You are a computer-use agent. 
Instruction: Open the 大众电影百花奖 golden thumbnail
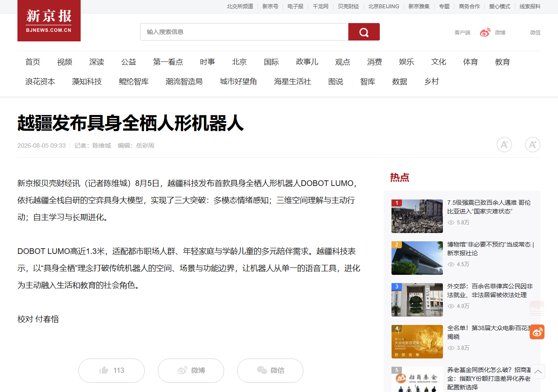[417, 341]
